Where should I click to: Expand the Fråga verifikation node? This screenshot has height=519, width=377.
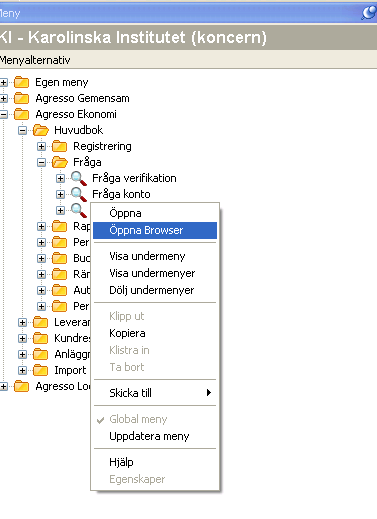tap(60, 178)
